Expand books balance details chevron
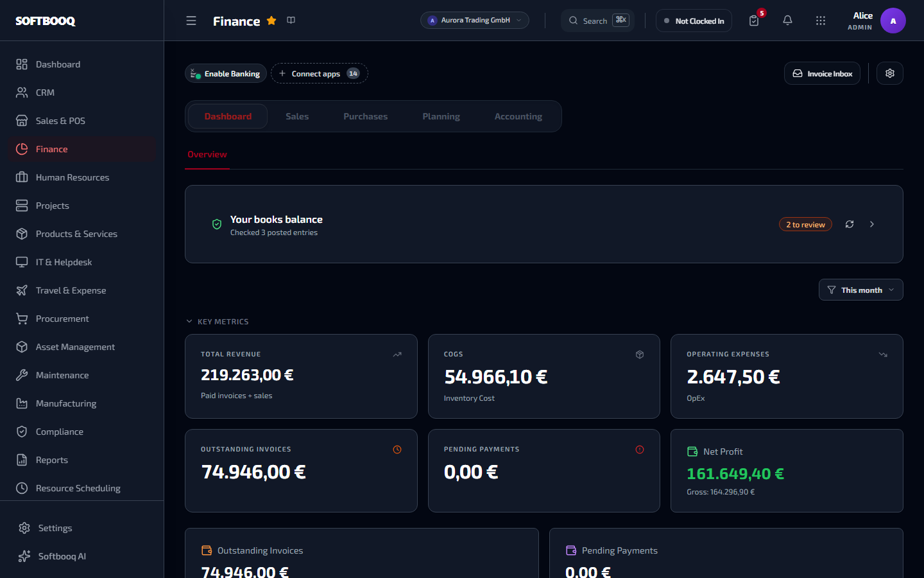 (x=872, y=224)
